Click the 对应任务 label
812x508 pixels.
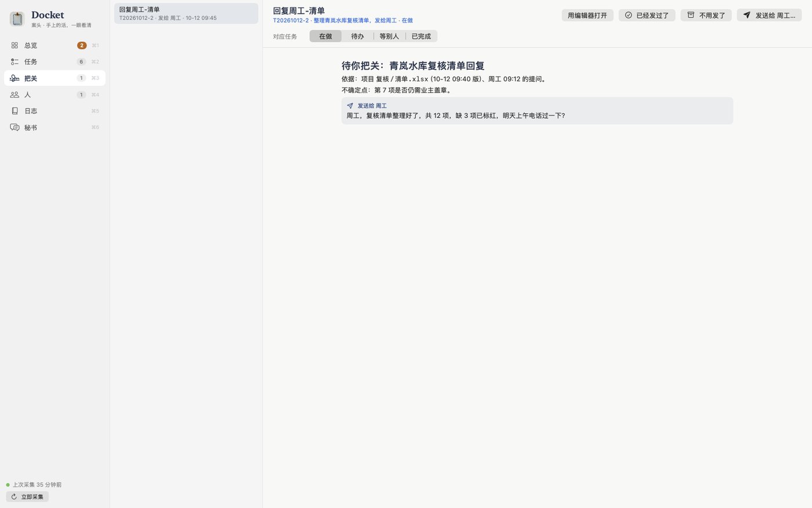(x=285, y=37)
